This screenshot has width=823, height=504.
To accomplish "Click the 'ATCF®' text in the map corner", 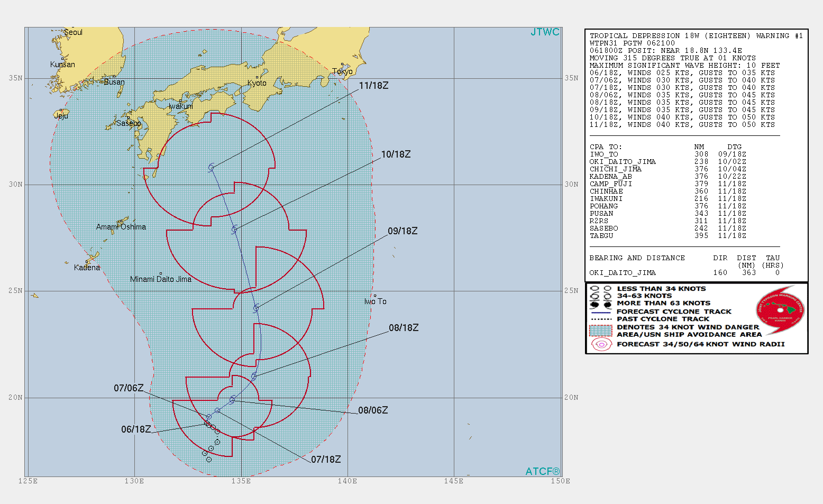I will click(x=543, y=471).
